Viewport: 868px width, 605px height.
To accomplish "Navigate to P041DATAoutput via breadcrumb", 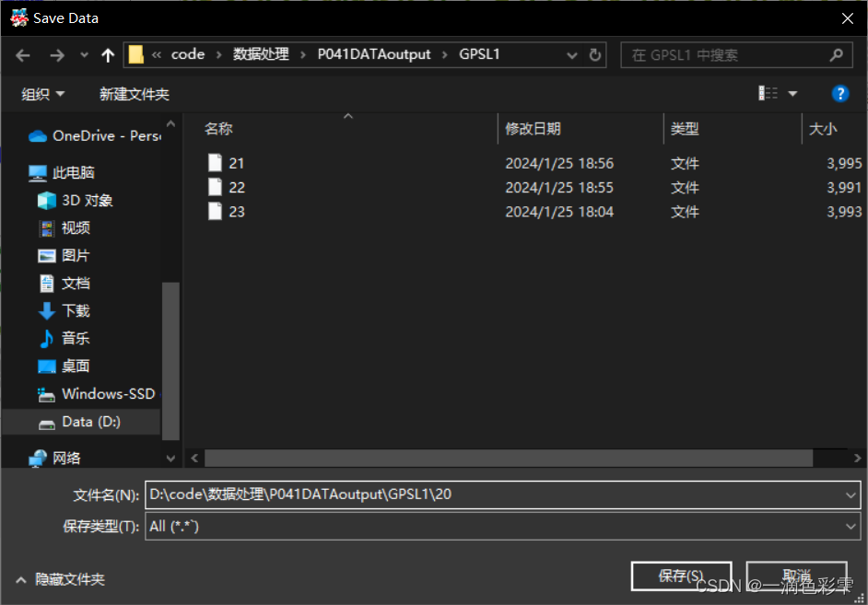I will [x=373, y=54].
